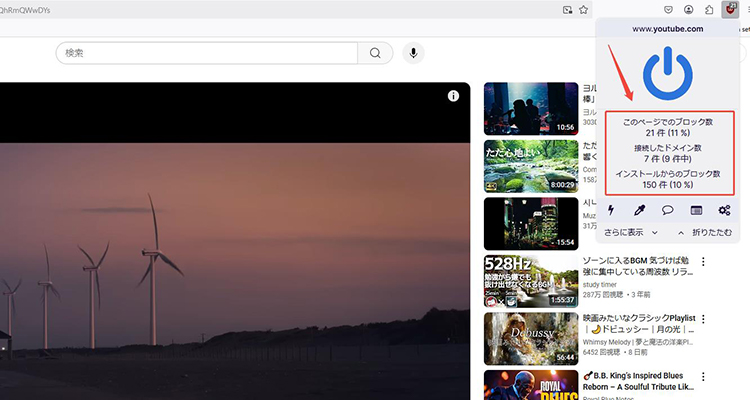Open the 528Hz study video thumbnail

(531, 281)
